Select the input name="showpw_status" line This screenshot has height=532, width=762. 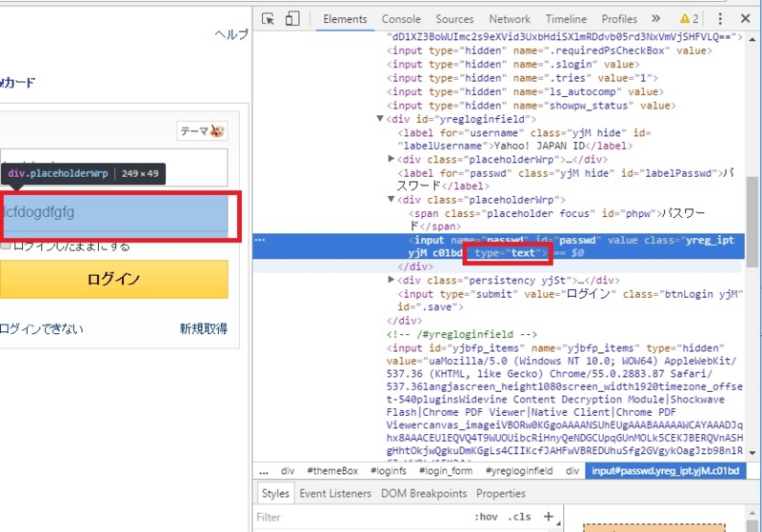pyautogui.click(x=531, y=106)
